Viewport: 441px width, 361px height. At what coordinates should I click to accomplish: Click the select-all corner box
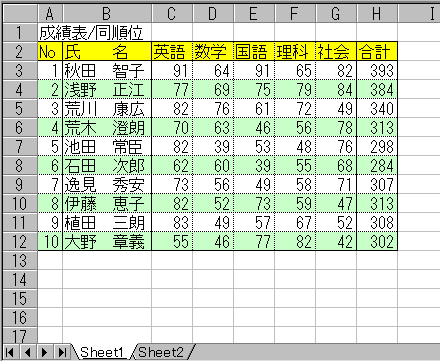19,14
